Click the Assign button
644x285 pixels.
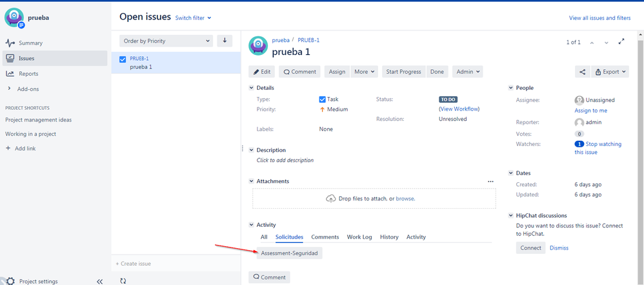click(337, 72)
